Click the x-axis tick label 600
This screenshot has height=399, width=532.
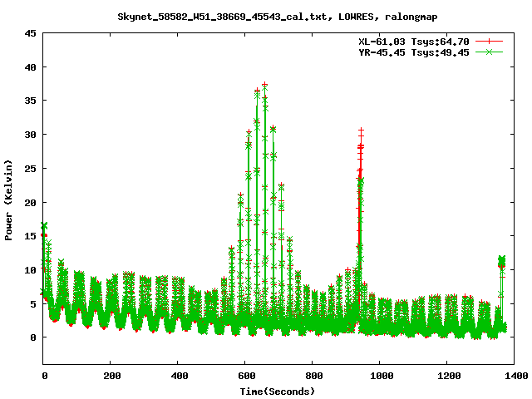point(246,376)
